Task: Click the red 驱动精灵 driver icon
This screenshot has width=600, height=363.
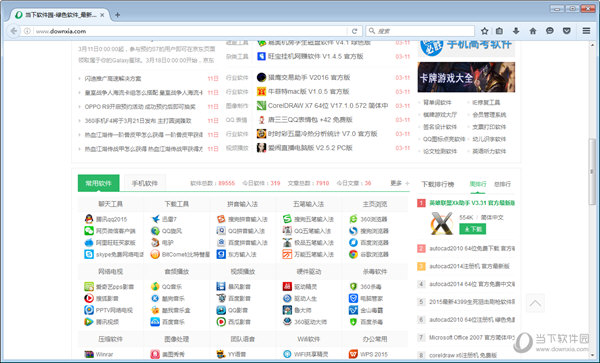Action: tap(287, 286)
